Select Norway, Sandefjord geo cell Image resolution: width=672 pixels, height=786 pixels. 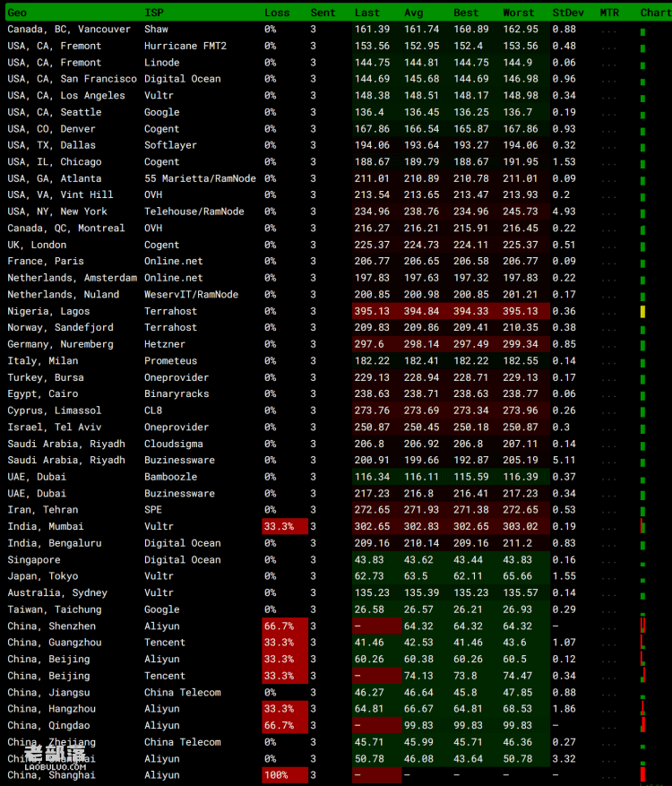point(60,328)
